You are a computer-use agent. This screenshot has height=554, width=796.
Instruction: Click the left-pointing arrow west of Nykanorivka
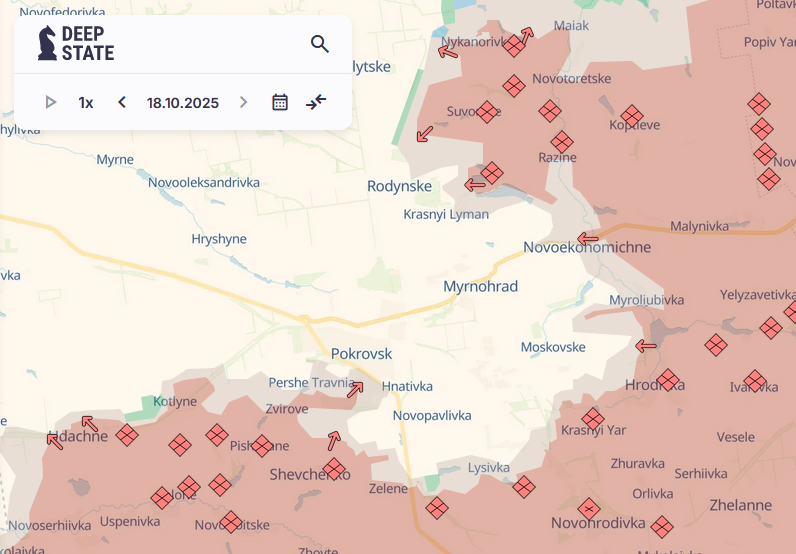coord(448,51)
